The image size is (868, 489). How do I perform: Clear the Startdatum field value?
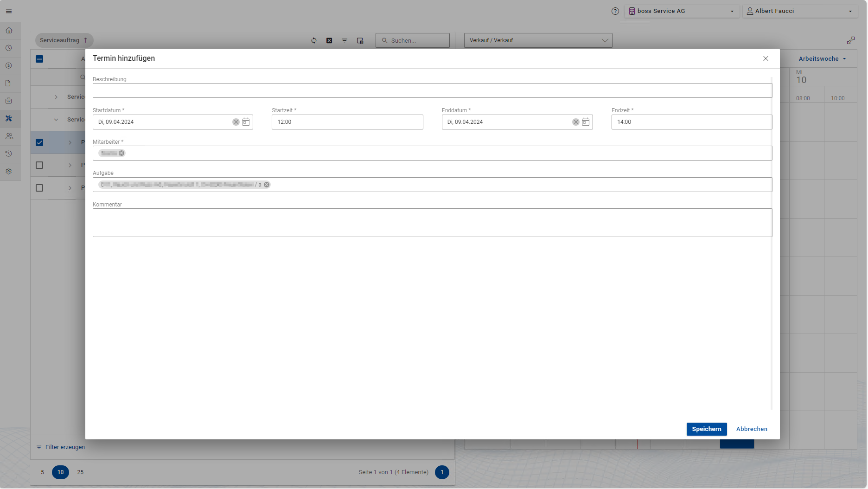click(x=236, y=122)
